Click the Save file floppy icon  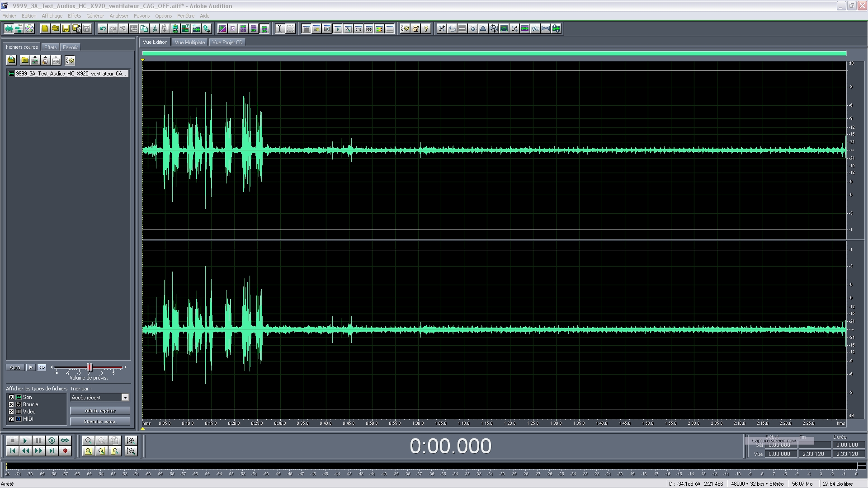click(x=66, y=29)
